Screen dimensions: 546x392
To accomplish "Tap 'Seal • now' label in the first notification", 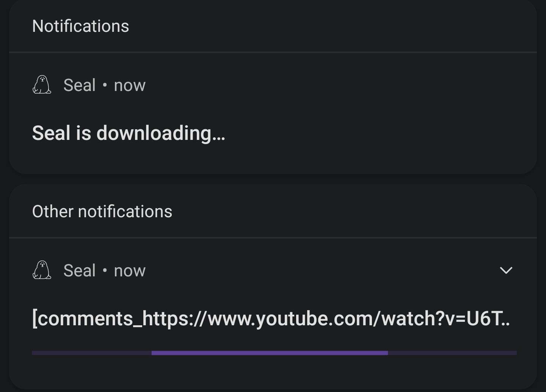I will coord(105,85).
